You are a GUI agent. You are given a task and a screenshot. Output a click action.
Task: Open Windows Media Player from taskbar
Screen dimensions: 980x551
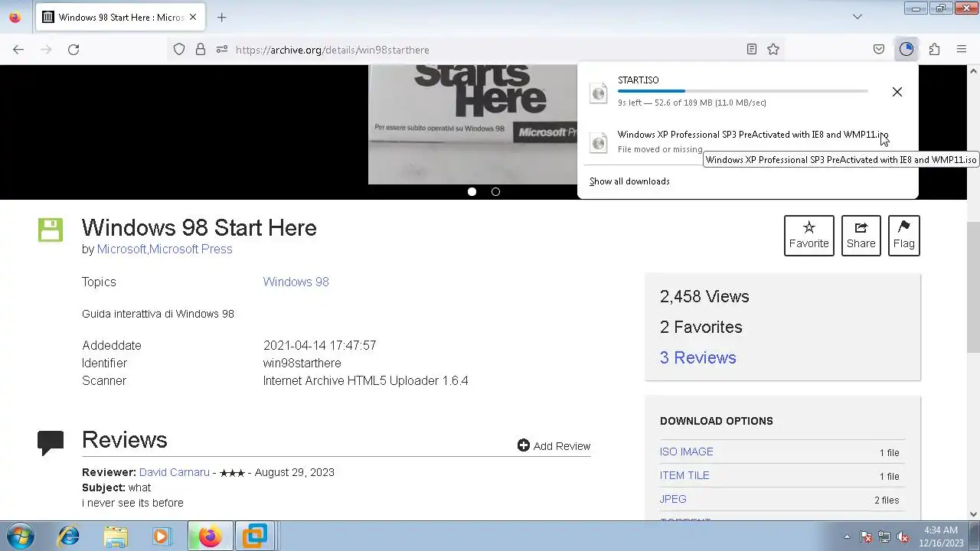[162, 536]
